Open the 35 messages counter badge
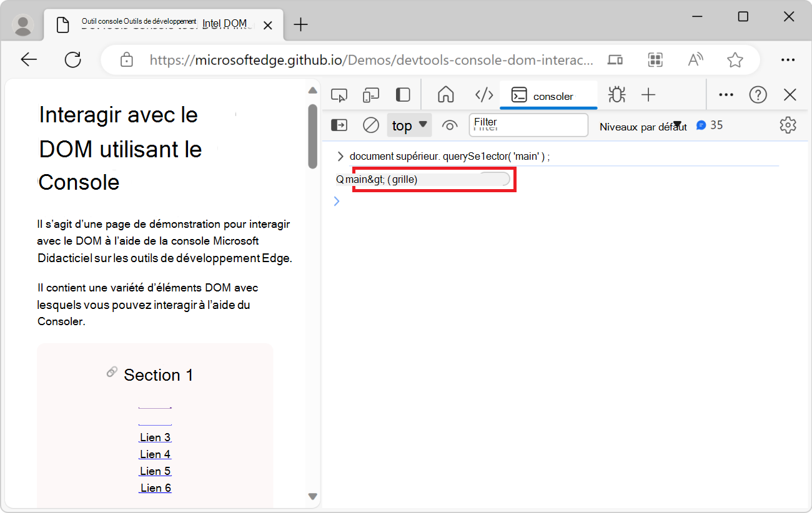 tap(710, 125)
